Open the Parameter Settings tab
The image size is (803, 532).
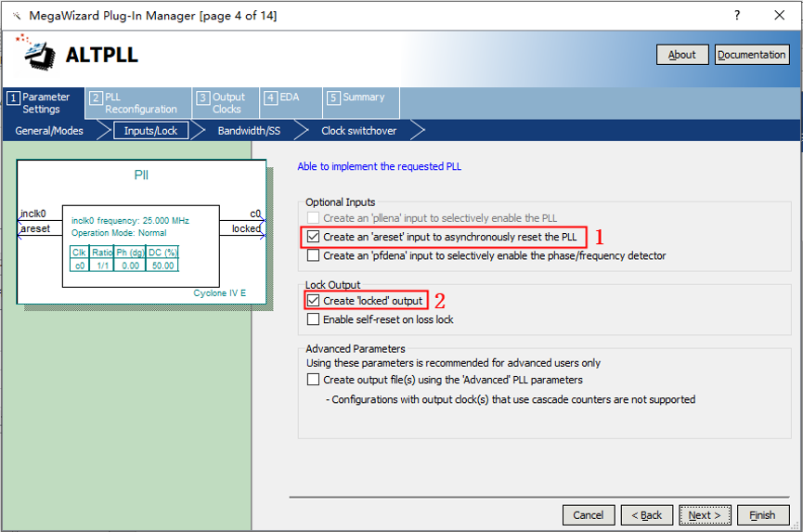(43, 103)
